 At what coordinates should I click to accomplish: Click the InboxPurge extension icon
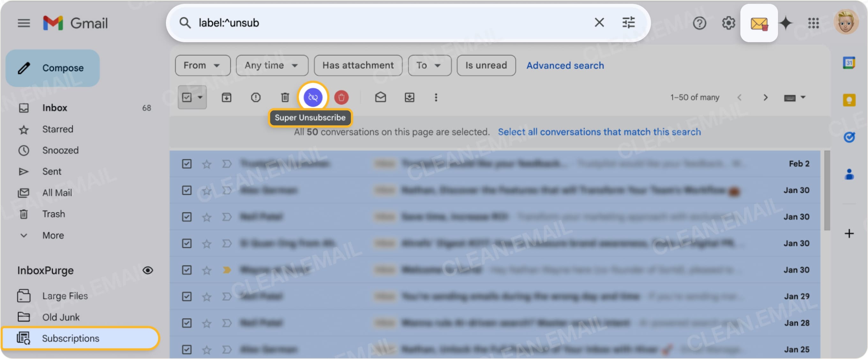pos(759,23)
